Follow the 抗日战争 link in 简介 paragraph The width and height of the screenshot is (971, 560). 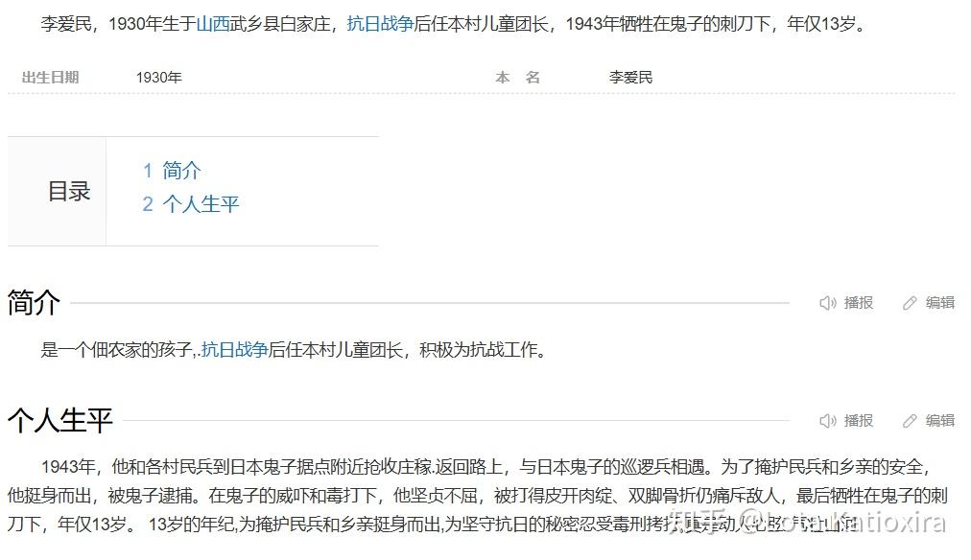click(x=235, y=350)
